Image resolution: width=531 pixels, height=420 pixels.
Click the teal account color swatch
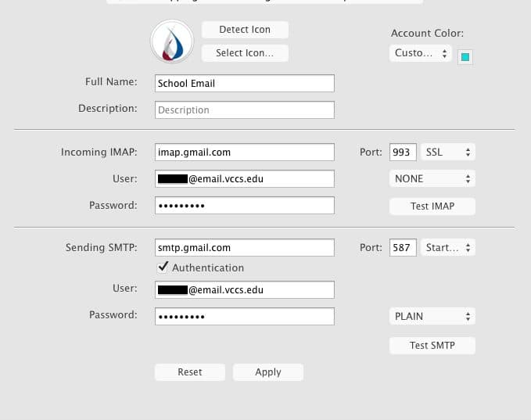[x=465, y=57]
